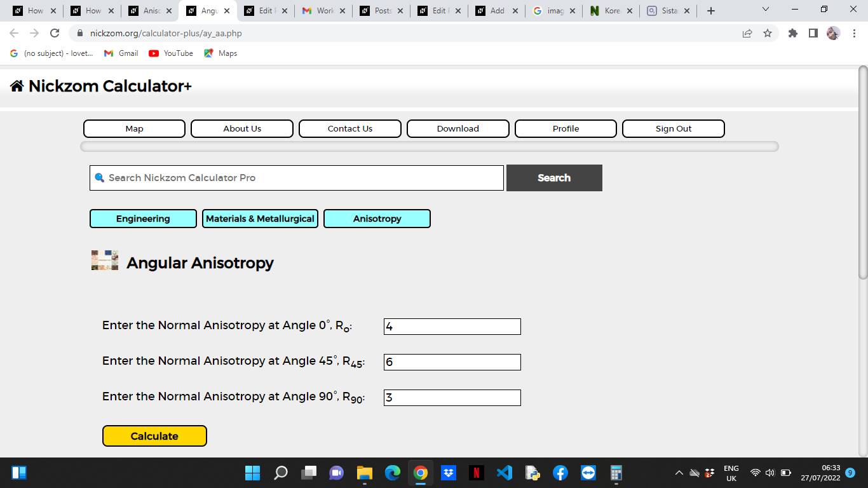Viewport: 868px width, 488px height.
Task: Click the Nickzom home icon
Action: pyautogui.click(x=17, y=86)
